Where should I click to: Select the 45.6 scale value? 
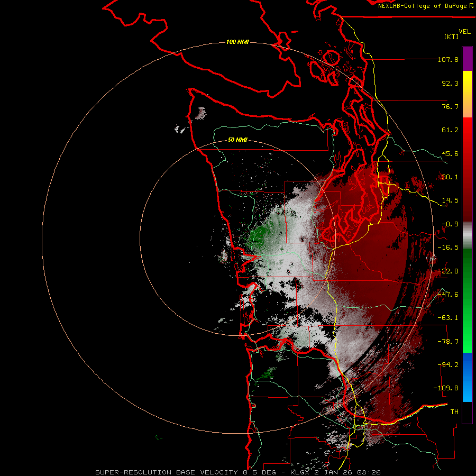450,153
